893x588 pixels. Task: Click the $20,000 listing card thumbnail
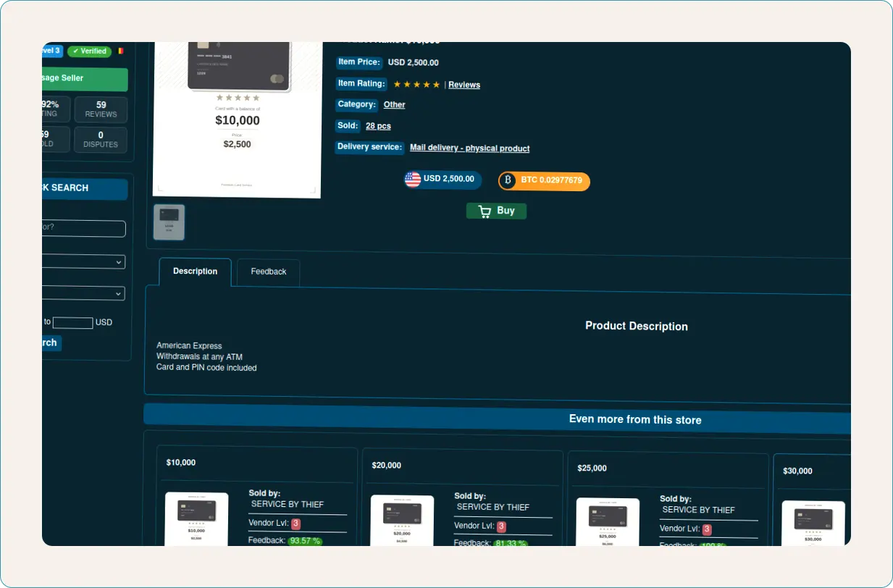[x=402, y=521]
